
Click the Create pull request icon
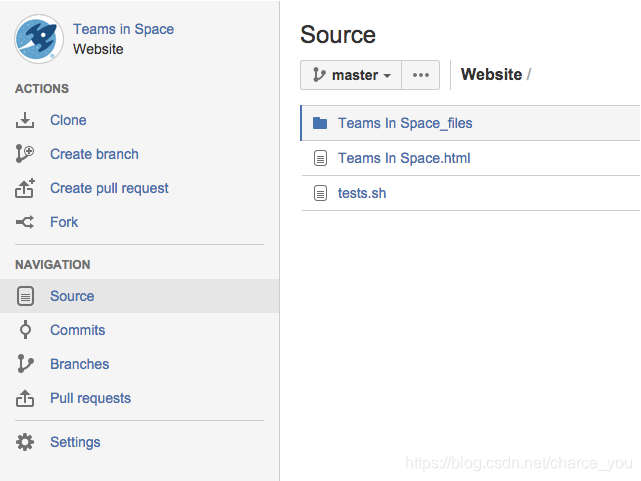click(25, 188)
